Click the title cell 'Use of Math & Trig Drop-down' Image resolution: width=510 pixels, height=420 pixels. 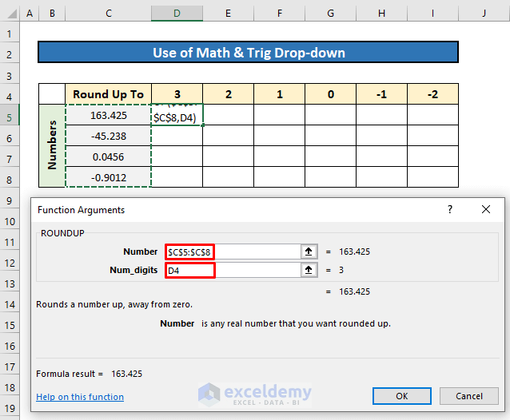(249, 52)
